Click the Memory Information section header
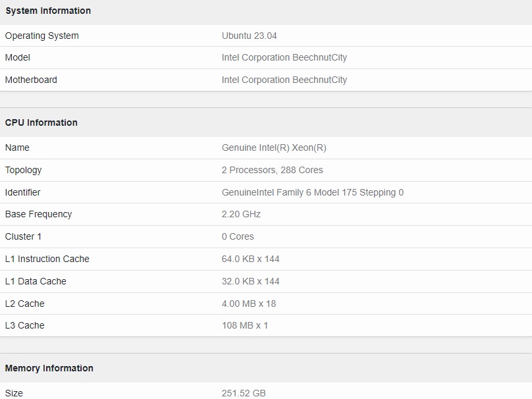Image resolution: width=532 pixels, height=399 pixels. (x=49, y=368)
